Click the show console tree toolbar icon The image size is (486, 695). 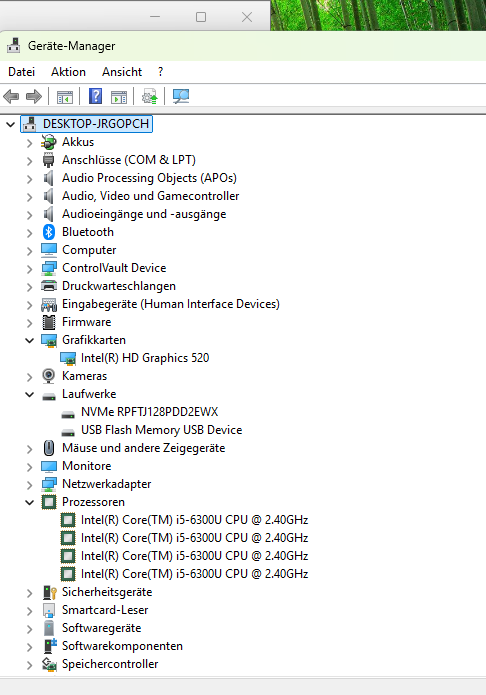point(65,96)
